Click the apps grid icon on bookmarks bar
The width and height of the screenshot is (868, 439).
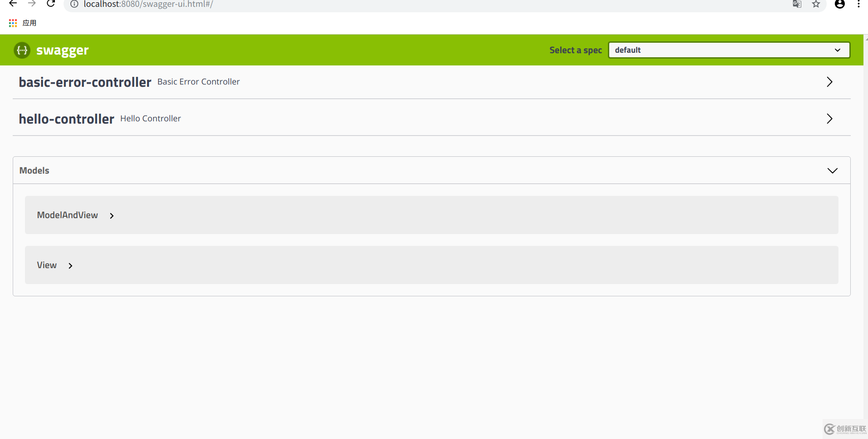(12, 22)
